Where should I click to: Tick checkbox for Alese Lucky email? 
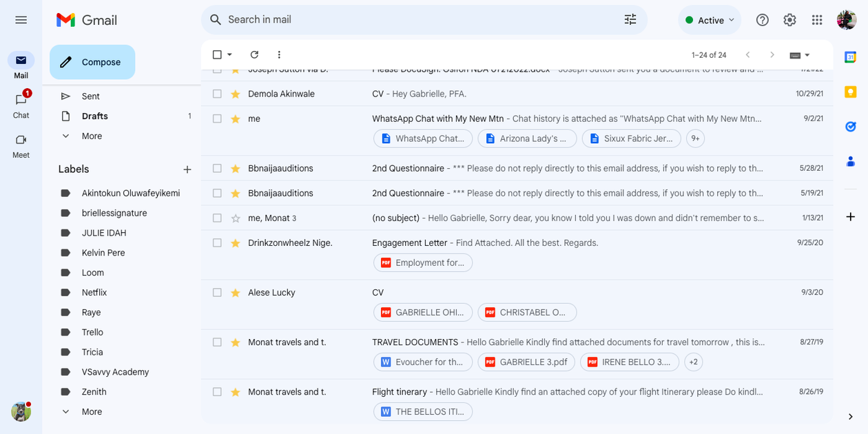point(217,293)
